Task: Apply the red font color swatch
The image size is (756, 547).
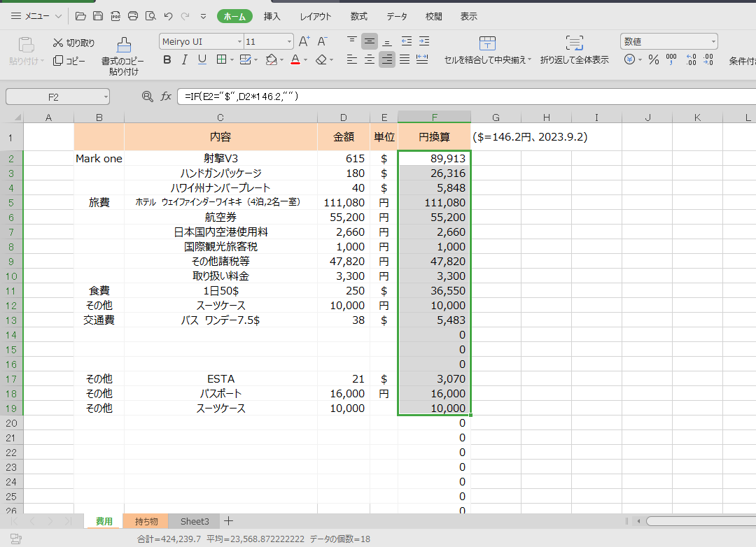Action: (295, 60)
